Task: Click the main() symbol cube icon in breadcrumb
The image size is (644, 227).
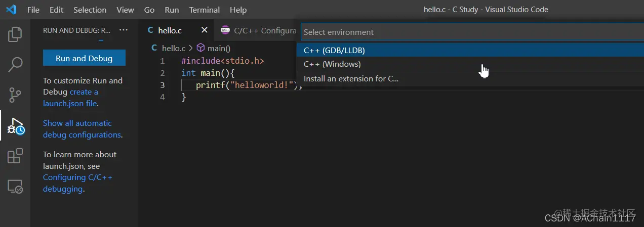Action: coord(200,48)
